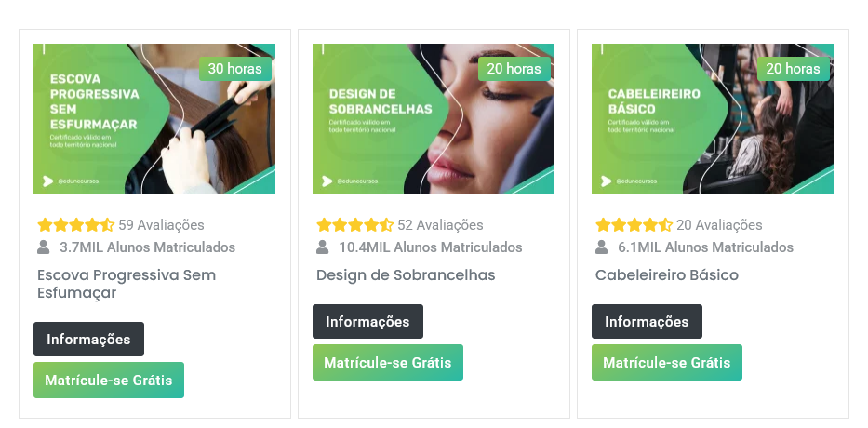The width and height of the screenshot is (868, 428).
Task: Click the Cabeleireiro Básico course thumbnail
Action: click(x=713, y=118)
